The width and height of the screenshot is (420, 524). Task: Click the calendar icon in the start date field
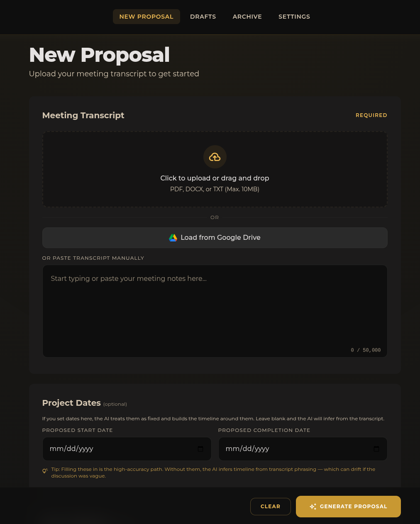[x=200, y=449]
